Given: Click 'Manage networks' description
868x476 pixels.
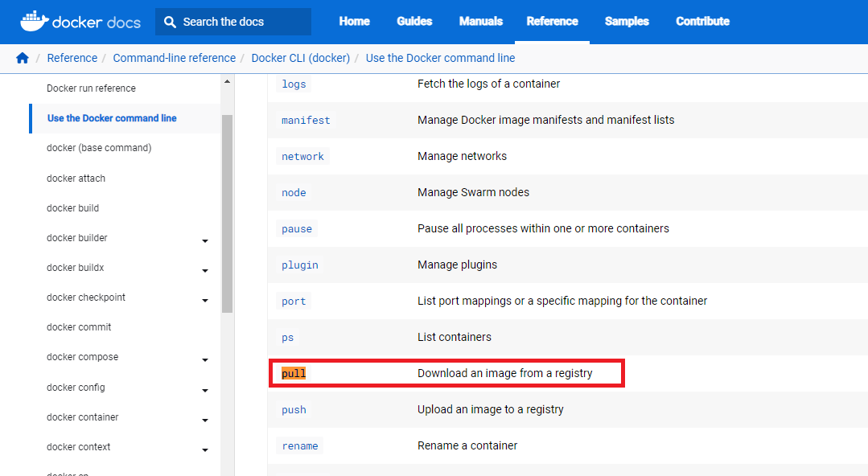Looking at the screenshot, I should [x=463, y=156].
